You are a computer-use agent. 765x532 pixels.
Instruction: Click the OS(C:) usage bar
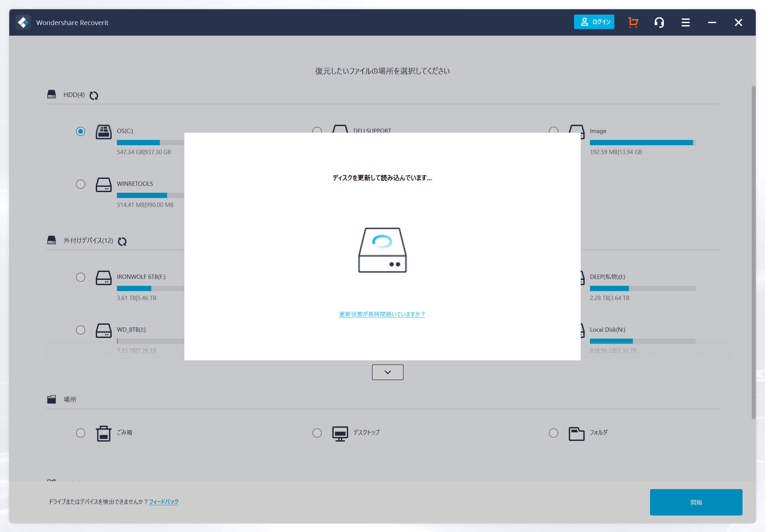point(150,143)
